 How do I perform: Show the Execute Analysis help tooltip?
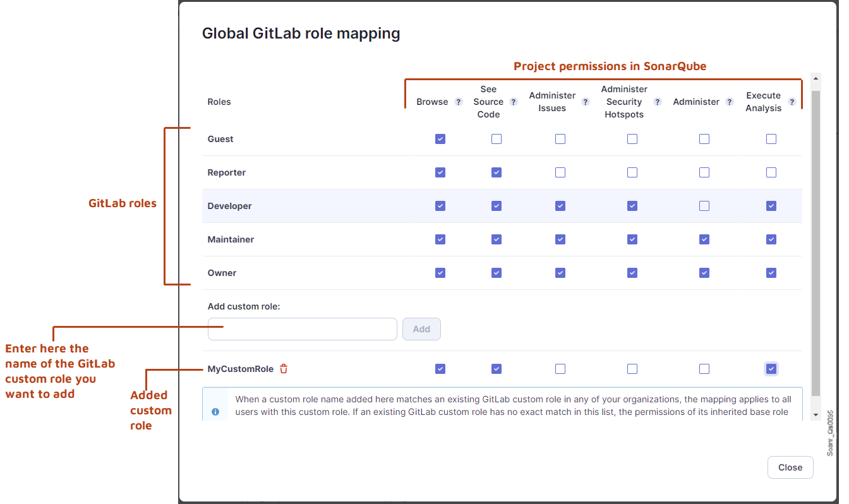pos(792,102)
